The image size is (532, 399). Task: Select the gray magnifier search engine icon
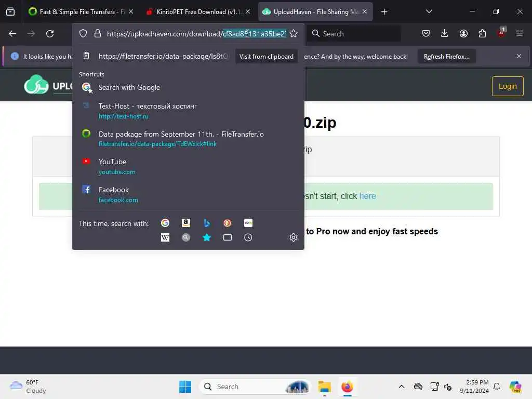click(186, 237)
